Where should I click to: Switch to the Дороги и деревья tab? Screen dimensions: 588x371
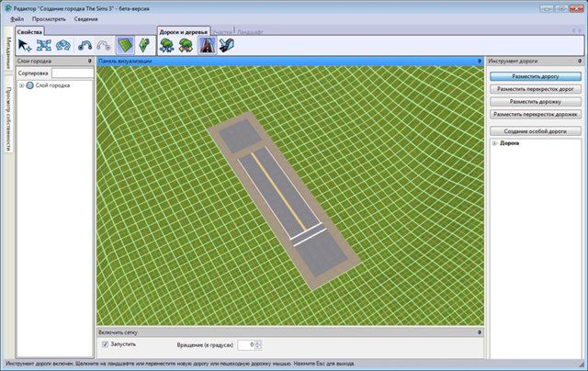pos(183,31)
